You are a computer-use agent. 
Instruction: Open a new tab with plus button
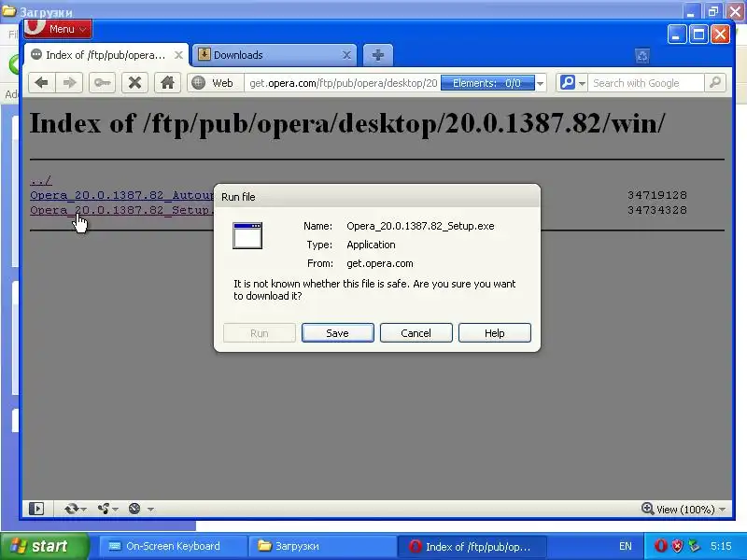tap(378, 55)
